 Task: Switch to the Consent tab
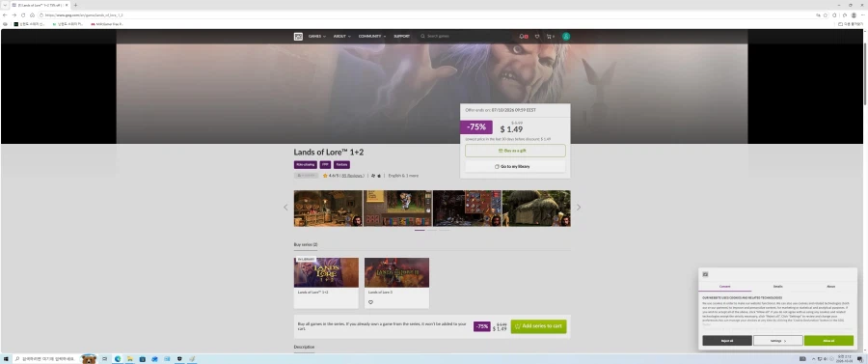click(x=724, y=287)
